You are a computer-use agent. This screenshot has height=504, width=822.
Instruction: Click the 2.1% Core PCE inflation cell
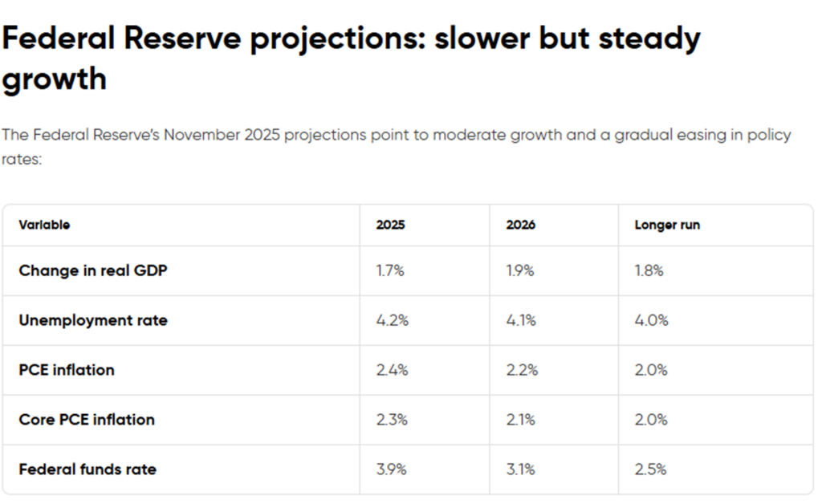tap(520, 420)
